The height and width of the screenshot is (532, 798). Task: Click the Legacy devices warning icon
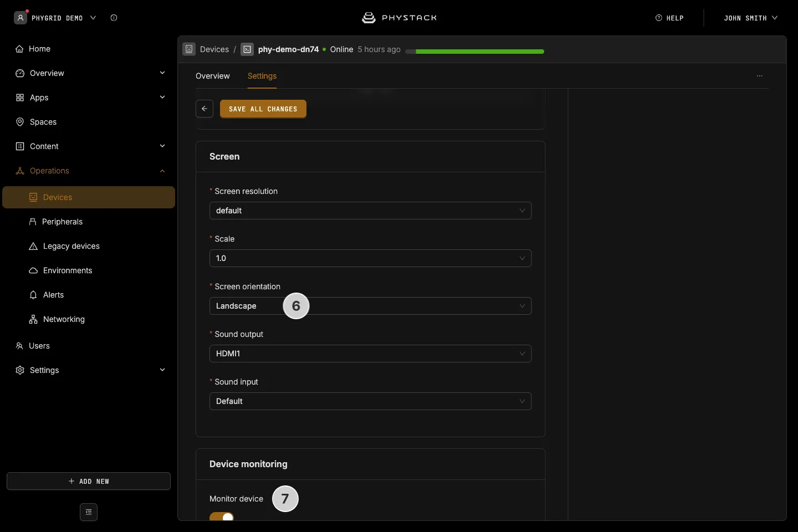tap(33, 246)
